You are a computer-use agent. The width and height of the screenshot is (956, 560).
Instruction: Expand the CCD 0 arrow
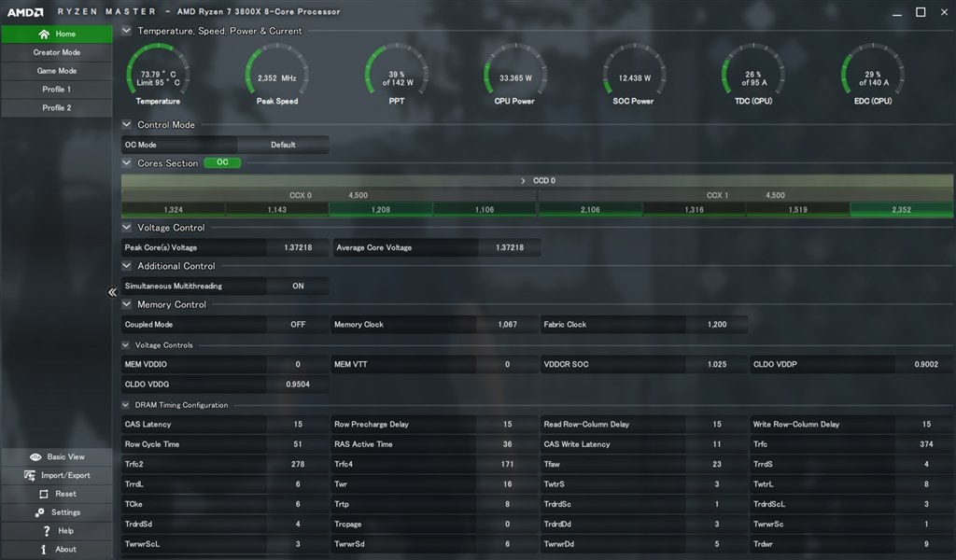click(x=523, y=180)
